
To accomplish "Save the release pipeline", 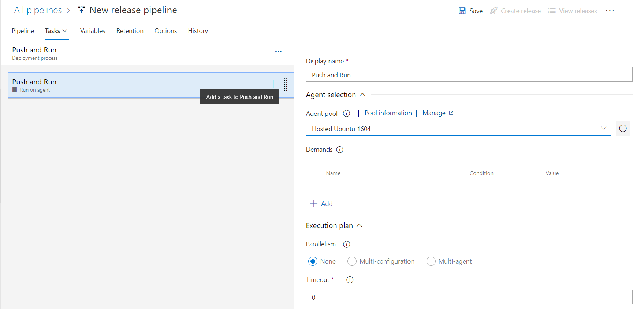I will [x=471, y=11].
